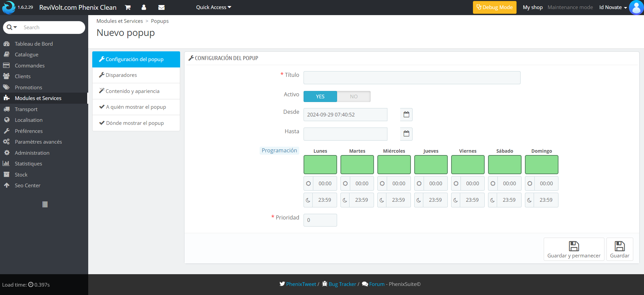
Task: Click the Paramètres avancés gears icon
Action: point(6,142)
